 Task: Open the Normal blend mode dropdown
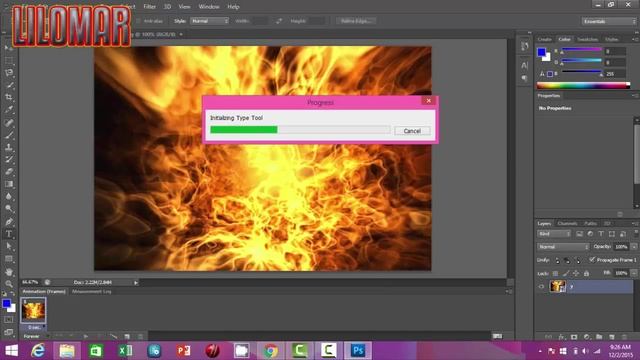coord(563,247)
